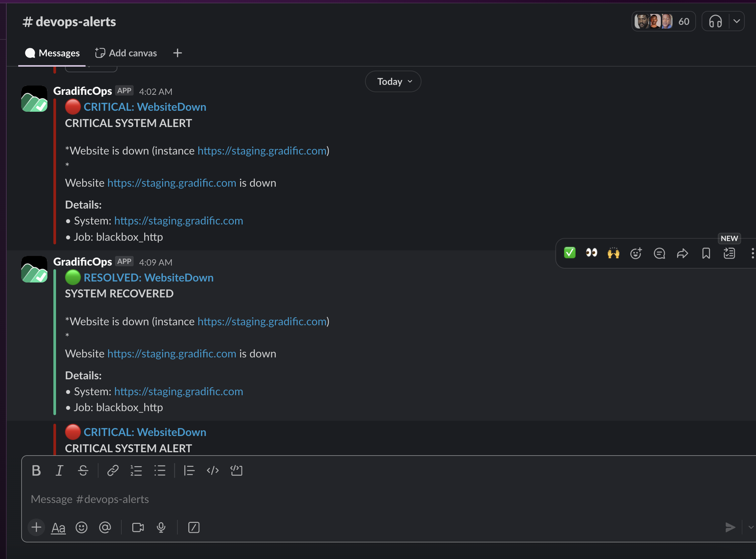
Task: Toggle italic formatting in composer
Action: pyautogui.click(x=60, y=470)
